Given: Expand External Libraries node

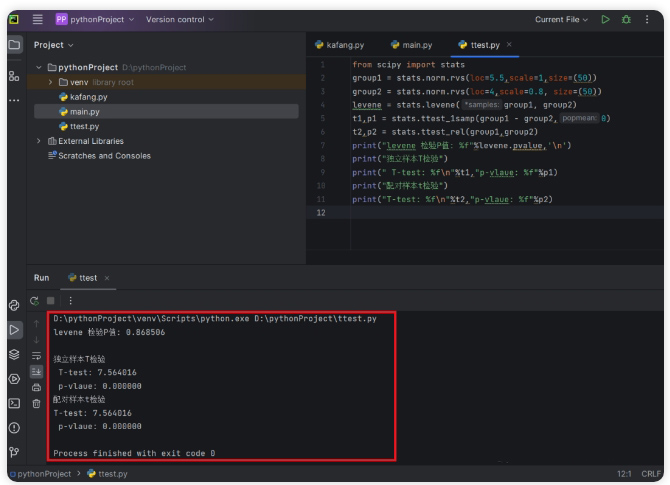Looking at the screenshot, I should click(39, 141).
